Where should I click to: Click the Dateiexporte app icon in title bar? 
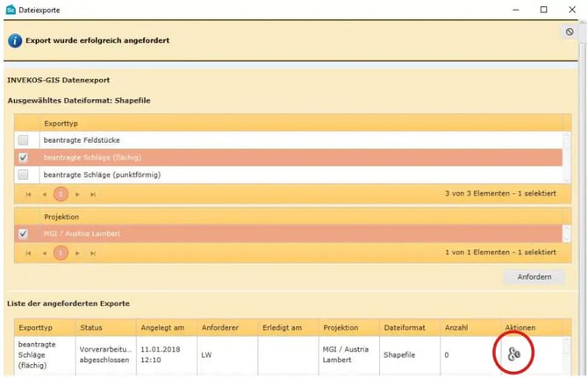point(11,10)
